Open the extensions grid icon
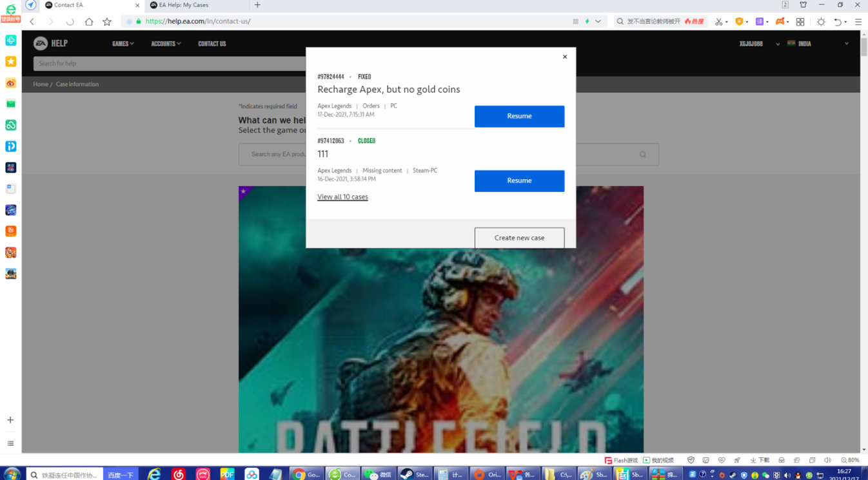Viewport: 868px width, 480px height. pos(800,21)
